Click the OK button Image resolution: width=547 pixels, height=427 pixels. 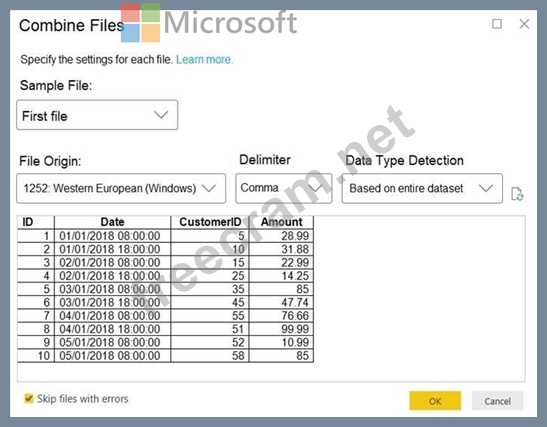coord(435,401)
